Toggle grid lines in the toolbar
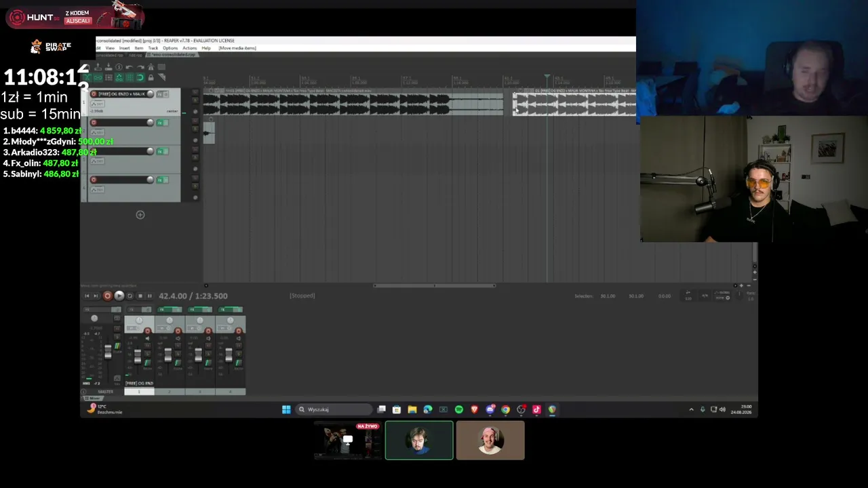Image resolution: width=868 pixels, height=488 pixels. [130, 77]
